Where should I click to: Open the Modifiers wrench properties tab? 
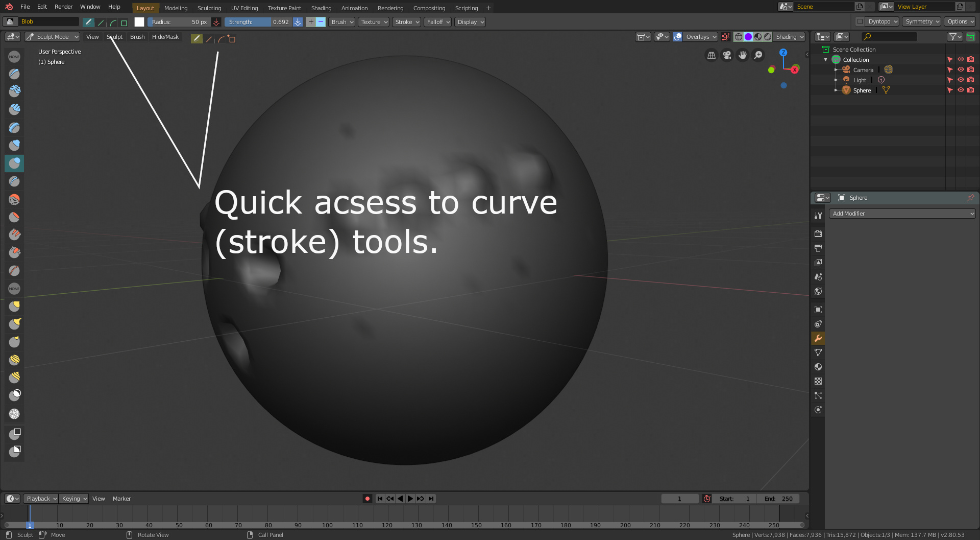point(818,338)
